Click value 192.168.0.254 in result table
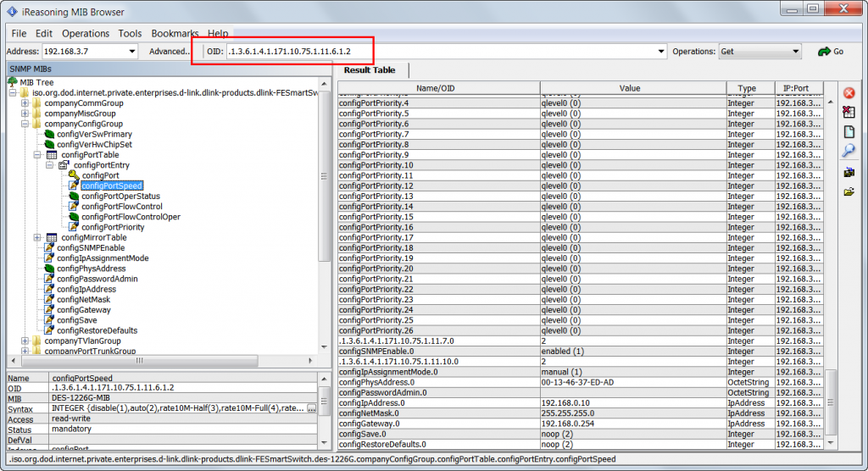 click(x=568, y=424)
